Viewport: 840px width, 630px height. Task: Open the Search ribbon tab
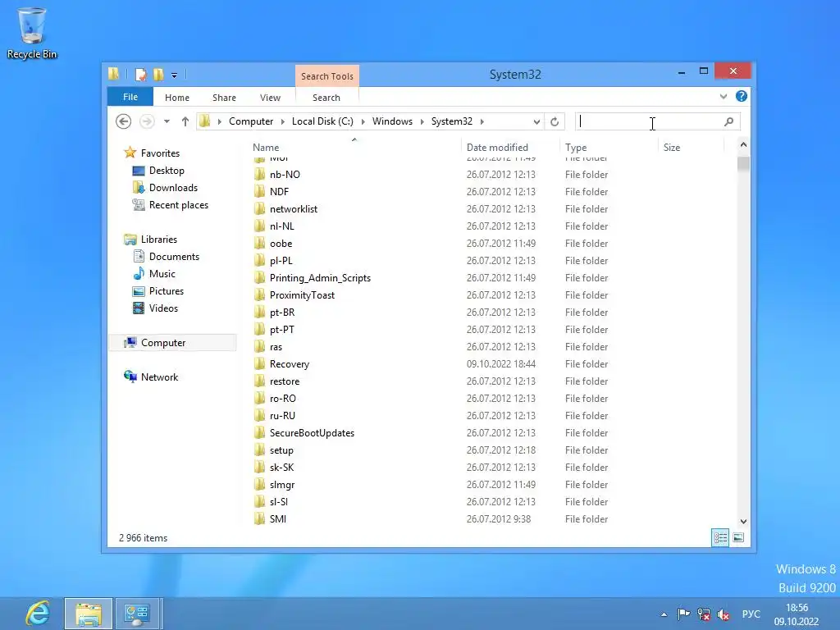[326, 98]
